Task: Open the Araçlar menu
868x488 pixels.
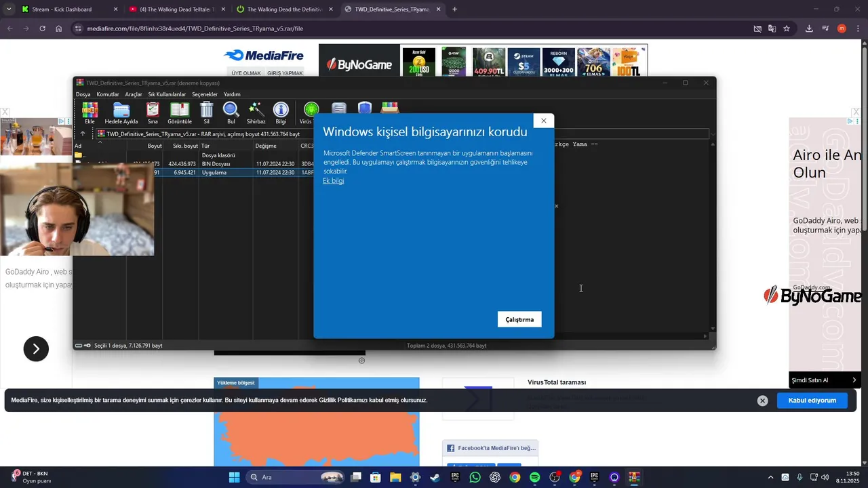Action: click(x=134, y=94)
